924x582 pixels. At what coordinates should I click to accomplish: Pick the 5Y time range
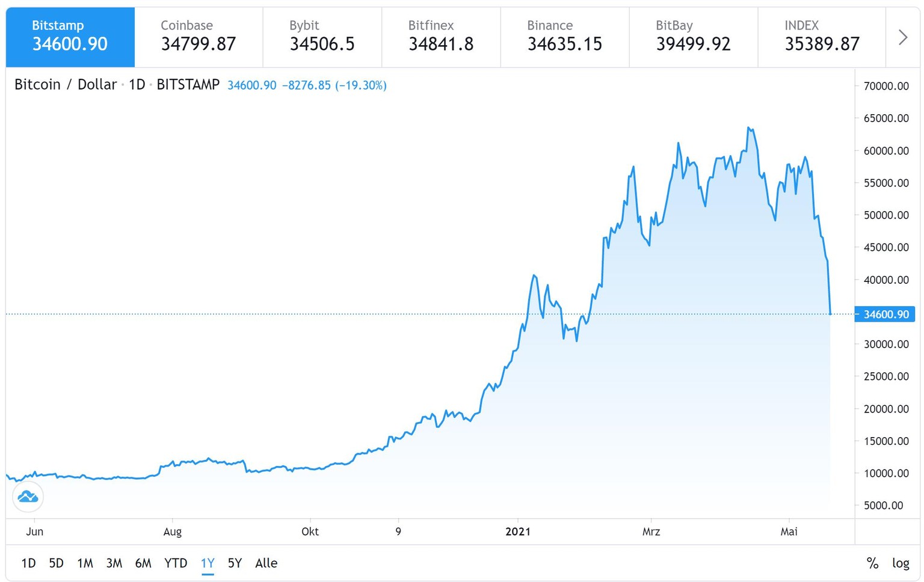click(235, 563)
